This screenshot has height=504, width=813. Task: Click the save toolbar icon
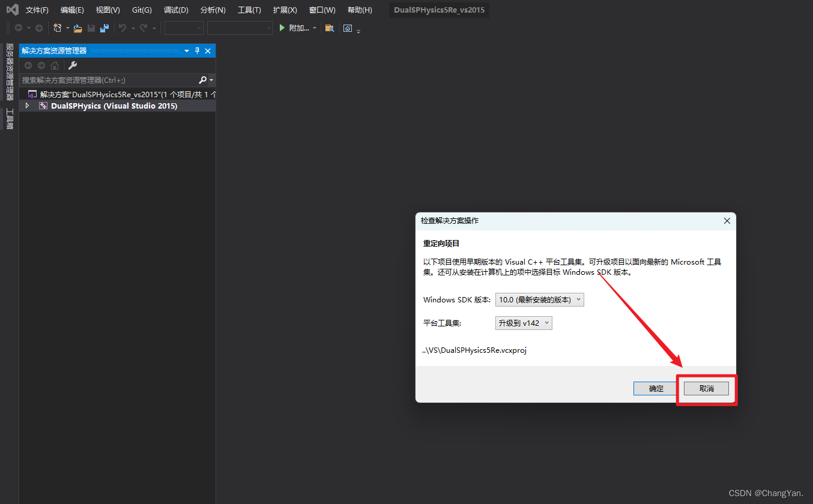[x=91, y=28]
